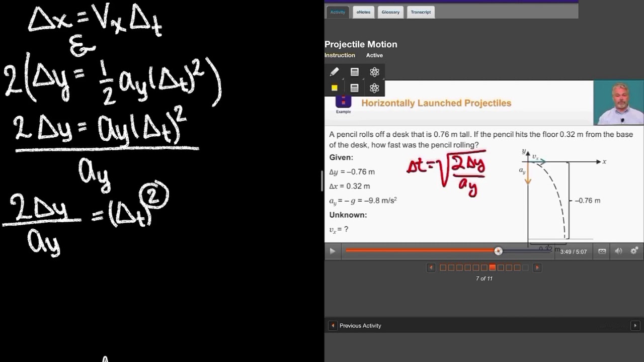Select the pencil drawing tool

click(x=334, y=72)
